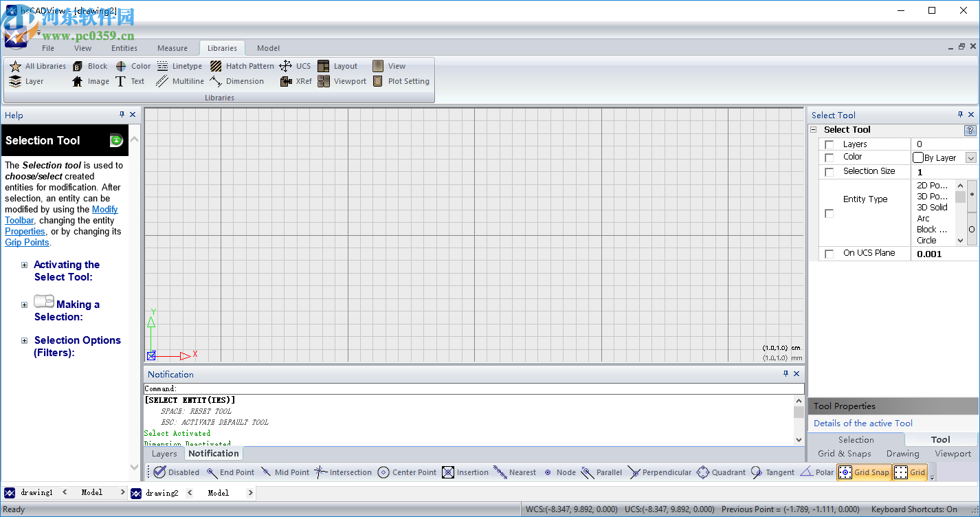This screenshot has width=980, height=517.
Task: Open the Hatch Pattern library icon
Action: point(216,66)
